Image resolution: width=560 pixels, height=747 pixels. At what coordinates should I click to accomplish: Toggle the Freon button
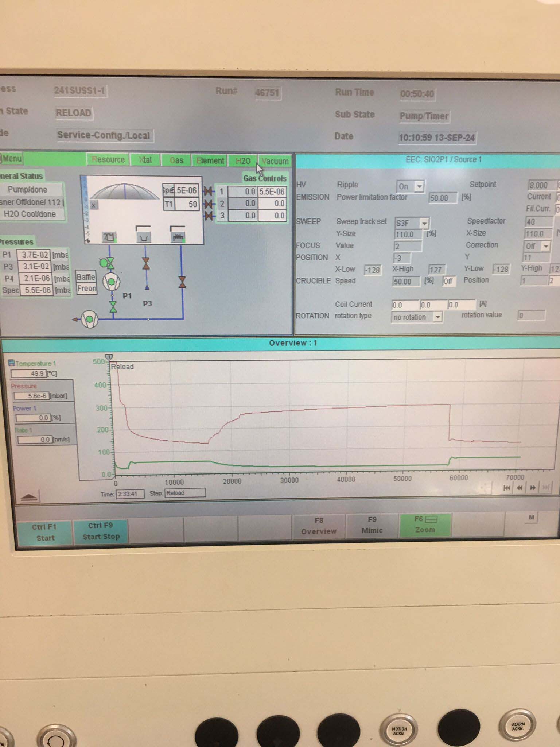click(86, 289)
